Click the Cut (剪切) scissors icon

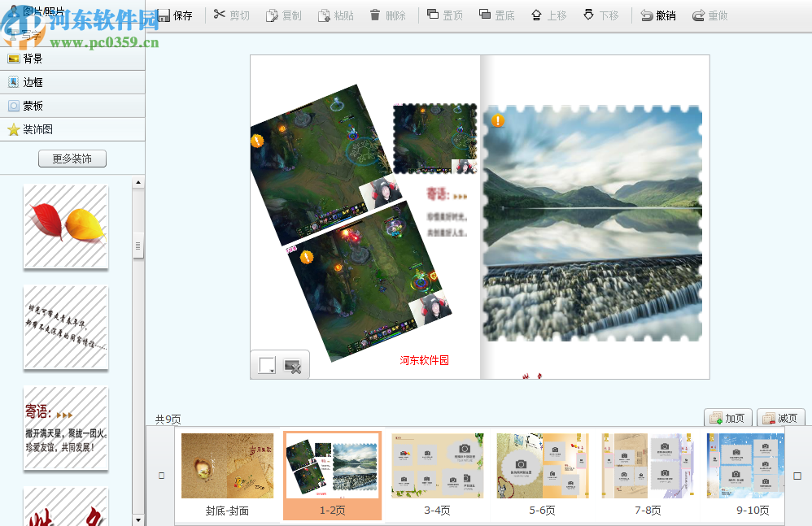[x=220, y=15]
